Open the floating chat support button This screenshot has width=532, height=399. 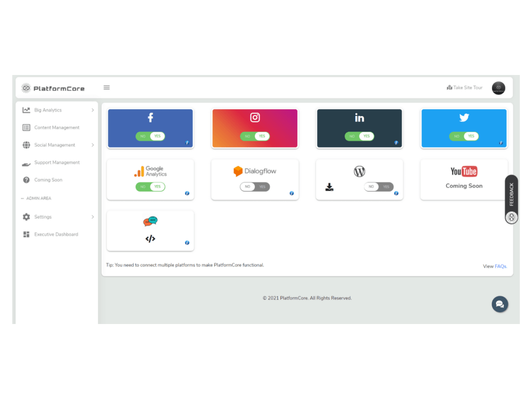pos(500,304)
